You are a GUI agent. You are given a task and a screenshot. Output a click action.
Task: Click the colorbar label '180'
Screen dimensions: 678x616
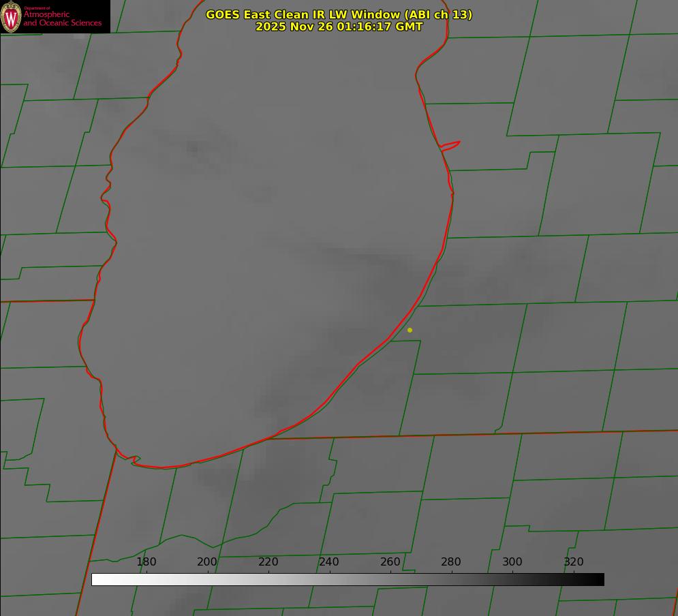click(x=146, y=561)
